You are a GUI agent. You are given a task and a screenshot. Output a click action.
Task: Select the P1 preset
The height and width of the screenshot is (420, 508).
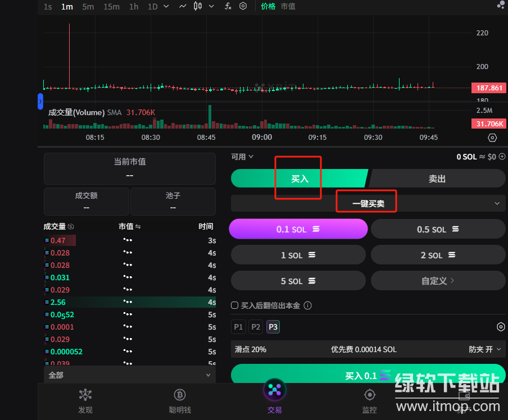(x=238, y=327)
